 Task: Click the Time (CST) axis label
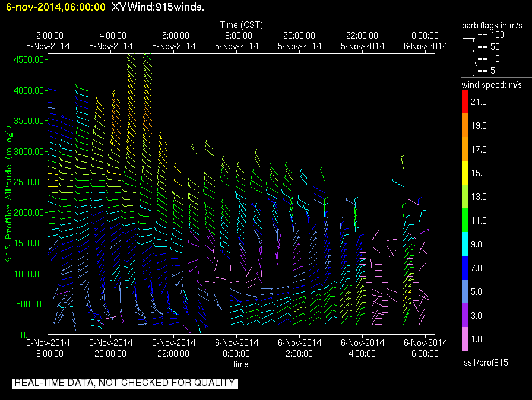point(241,25)
